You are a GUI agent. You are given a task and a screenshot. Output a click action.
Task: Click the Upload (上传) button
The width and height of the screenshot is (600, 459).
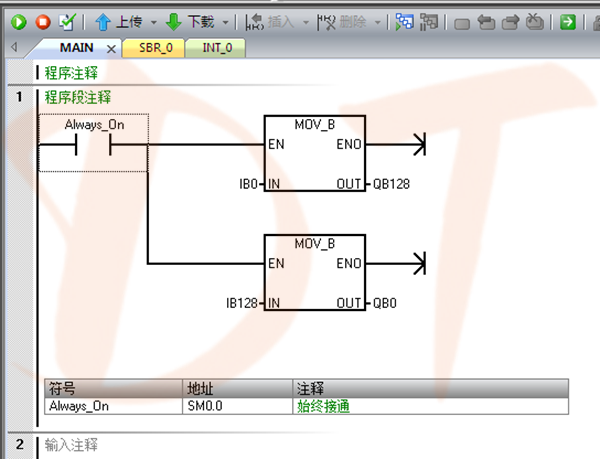coord(120,21)
